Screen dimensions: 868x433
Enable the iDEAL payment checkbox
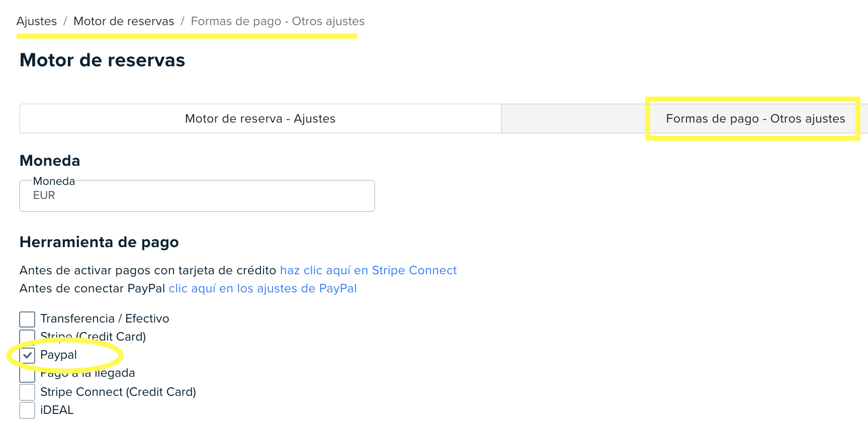coord(27,410)
